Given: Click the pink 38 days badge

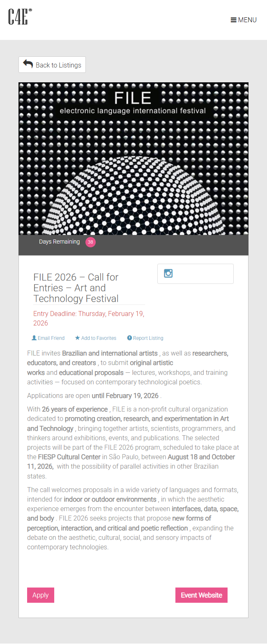Looking at the screenshot, I should 90,242.
